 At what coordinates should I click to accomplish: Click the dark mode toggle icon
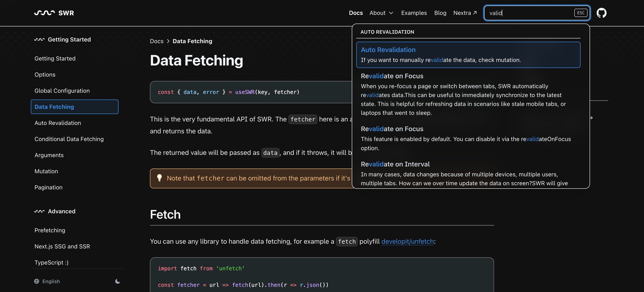pos(117,281)
